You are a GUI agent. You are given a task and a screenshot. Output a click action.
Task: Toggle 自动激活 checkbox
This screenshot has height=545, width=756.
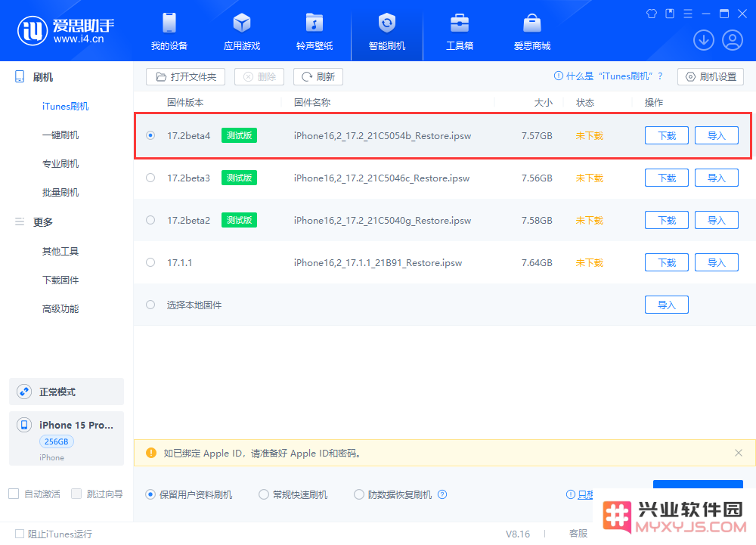(x=14, y=494)
